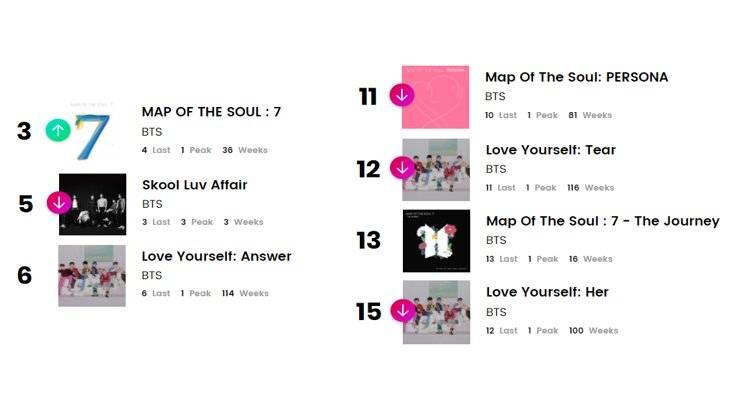Click the Skool Luv Affair title
Screen dimensions: 730x411
[x=195, y=185]
